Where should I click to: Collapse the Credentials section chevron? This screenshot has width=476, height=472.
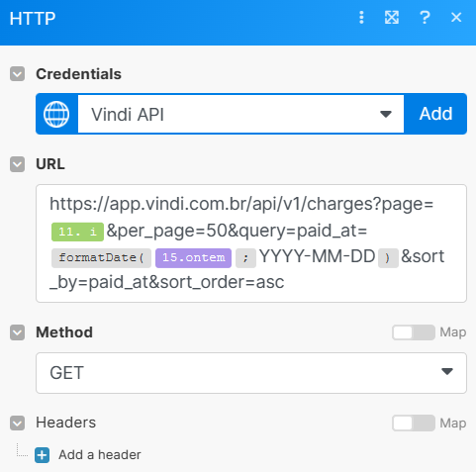(17, 74)
